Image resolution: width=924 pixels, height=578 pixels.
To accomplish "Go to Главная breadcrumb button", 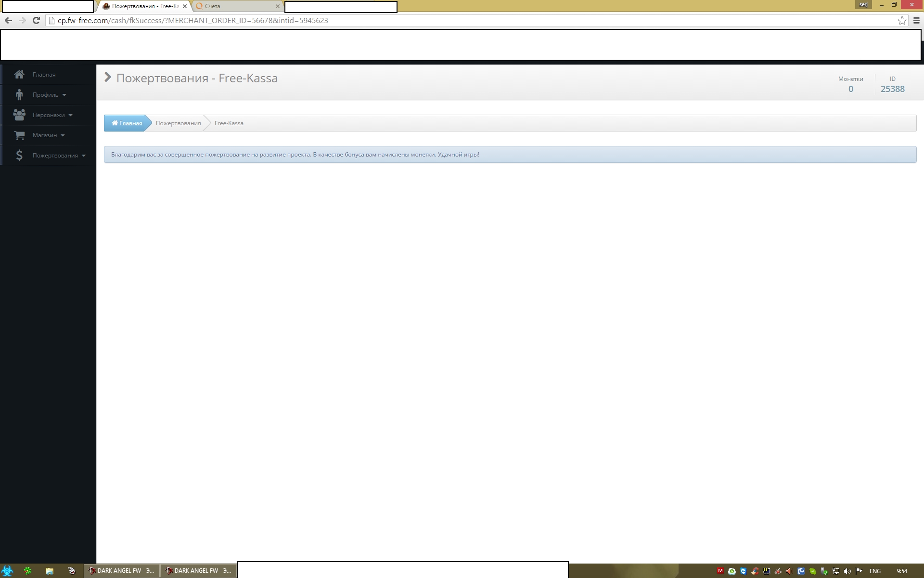I will [x=127, y=123].
